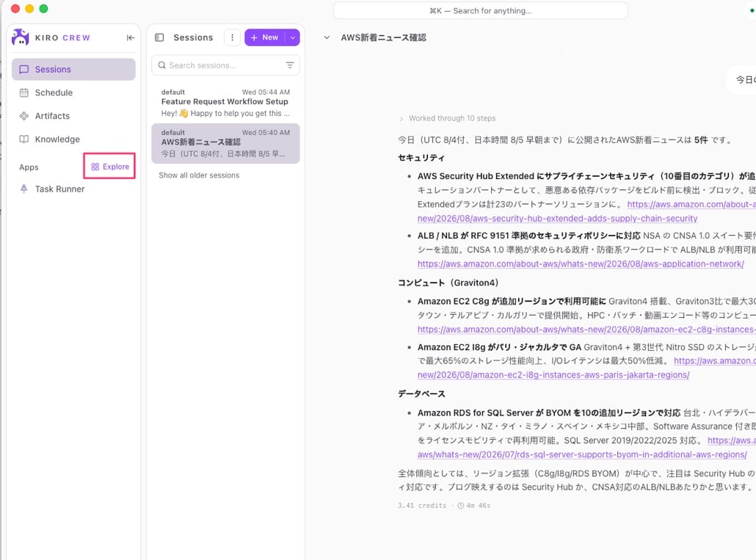Open the sessions three-dot options menu
The image size is (756, 560).
tap(233, 37)
